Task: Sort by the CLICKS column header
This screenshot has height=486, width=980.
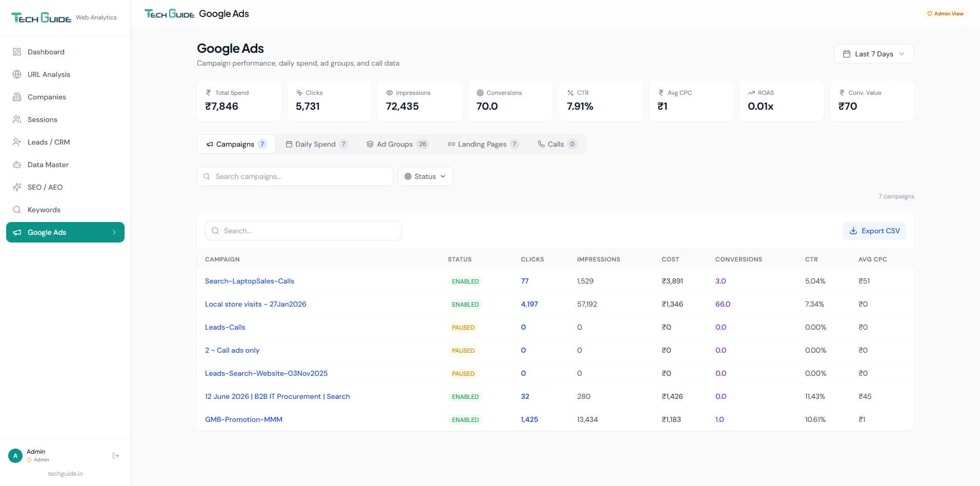Action: [x=533, y=259]
